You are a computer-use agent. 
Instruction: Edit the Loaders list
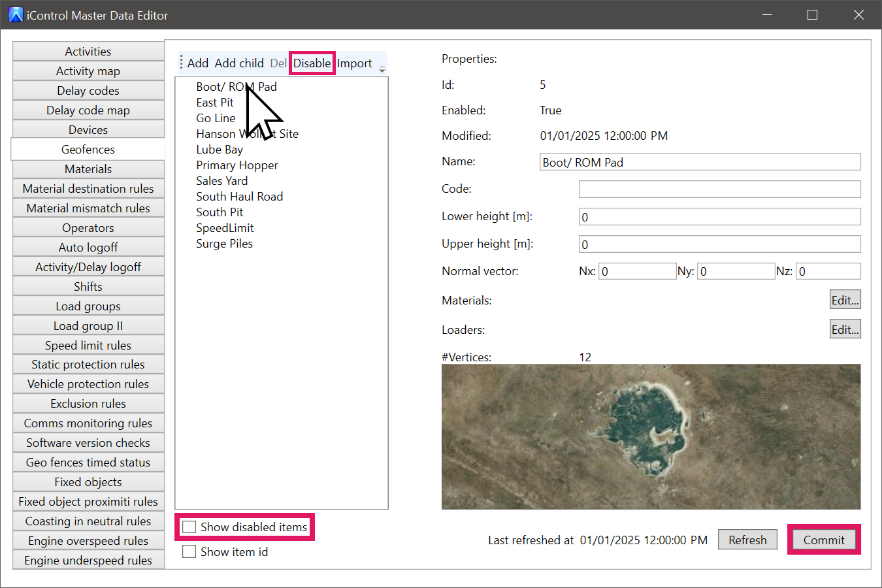coord(845,329)
